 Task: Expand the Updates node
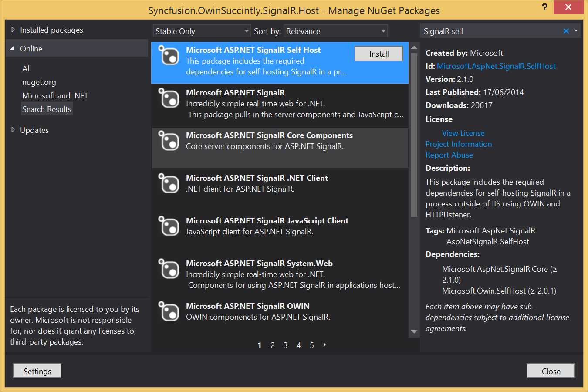click(13, 130)
